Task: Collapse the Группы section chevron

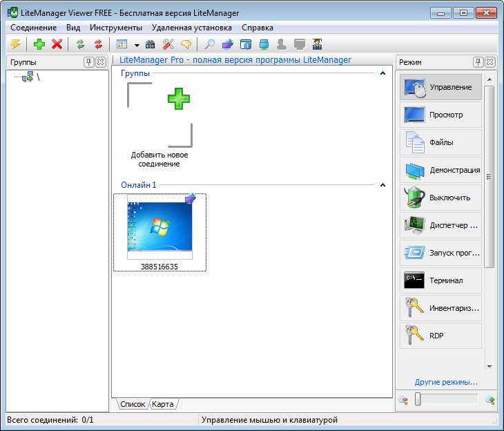Action: (382, 73)
